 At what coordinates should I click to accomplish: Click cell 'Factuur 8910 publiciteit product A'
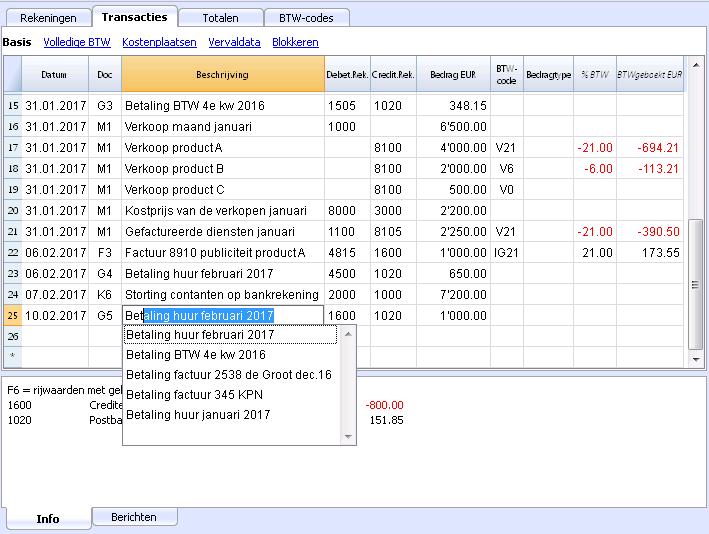[223, 253]
